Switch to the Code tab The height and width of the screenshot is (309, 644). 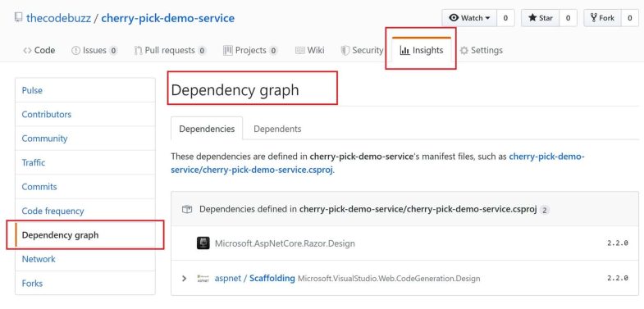pos(39,51)
